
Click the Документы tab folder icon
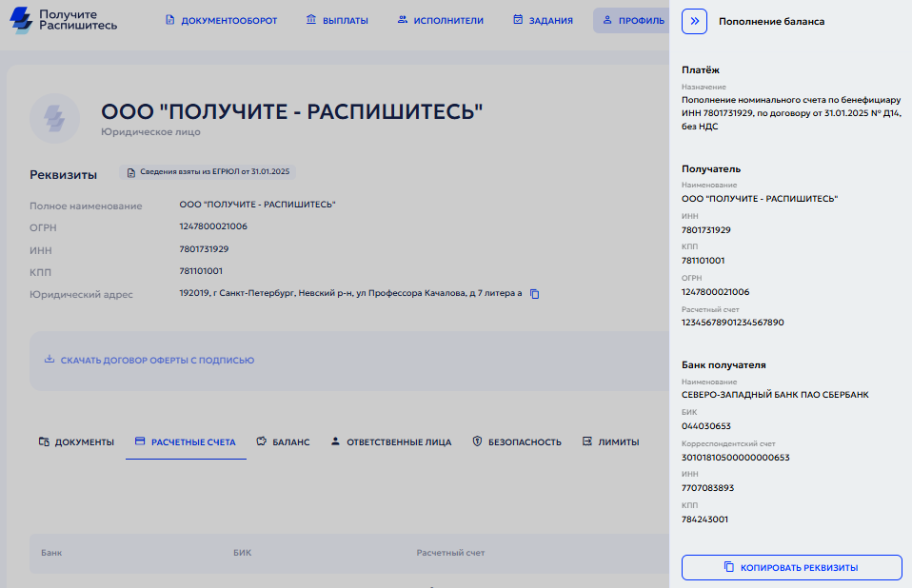tap(44, 441)
